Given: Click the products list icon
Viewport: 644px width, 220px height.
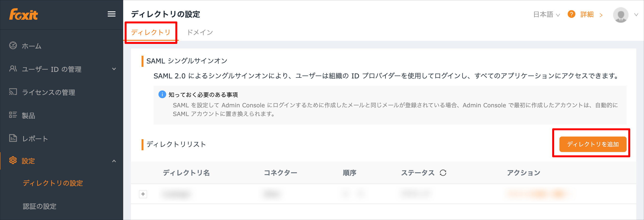Looking at the screenshot, I should pyautogui.click(x=13, y=115).
